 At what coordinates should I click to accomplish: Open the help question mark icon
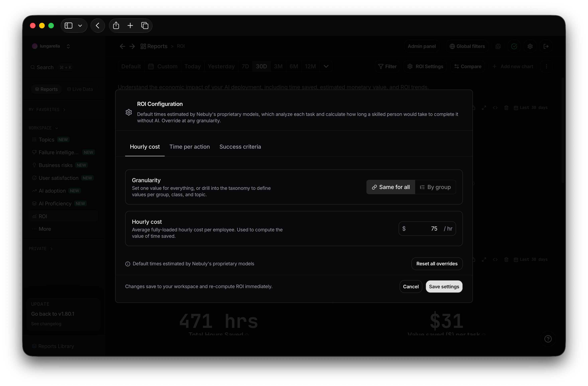tap(548, 339)
